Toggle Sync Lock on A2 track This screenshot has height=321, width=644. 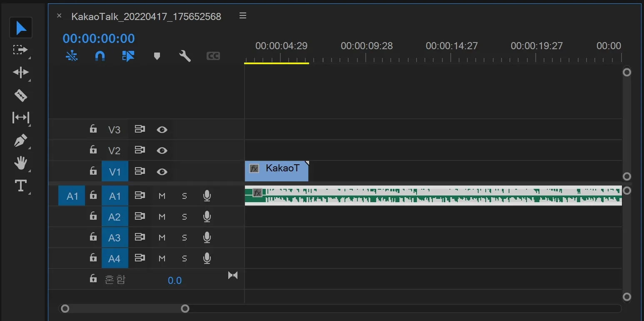click(140, 216)
